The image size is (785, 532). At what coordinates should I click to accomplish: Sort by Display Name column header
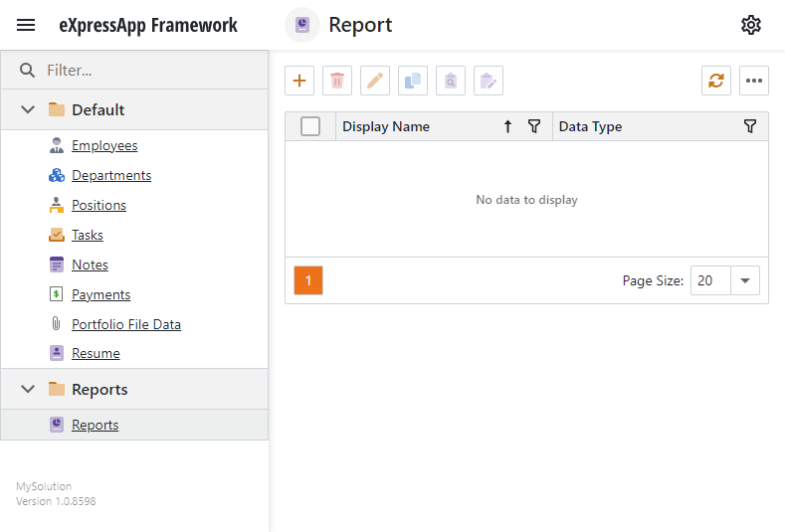(386, 126)
